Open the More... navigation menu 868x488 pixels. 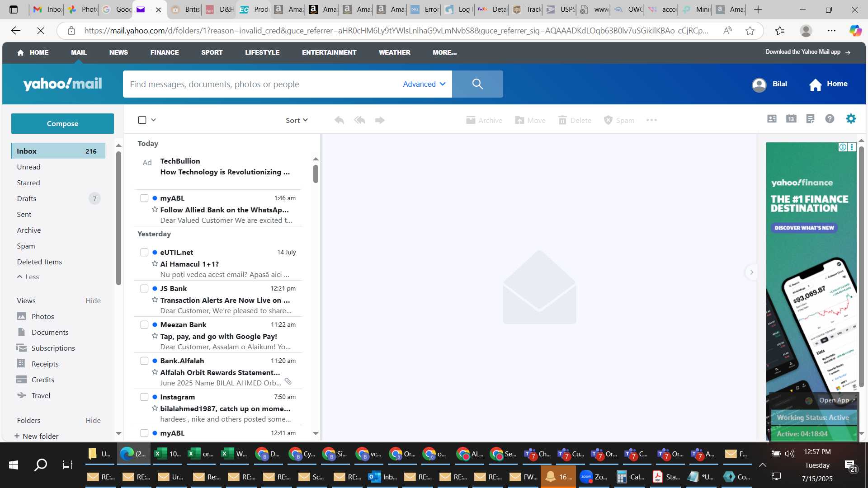[x=444, y=52]
